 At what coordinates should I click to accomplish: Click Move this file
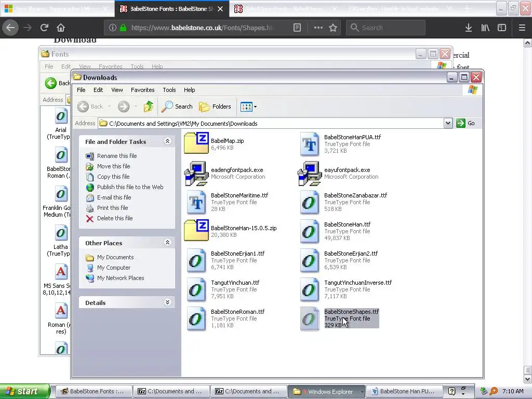pos(108,166)
